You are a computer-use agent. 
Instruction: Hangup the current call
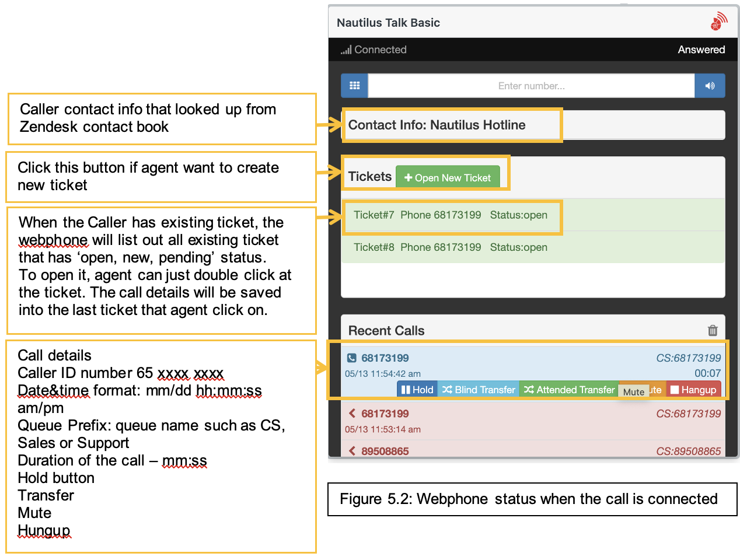coord(693,390)
